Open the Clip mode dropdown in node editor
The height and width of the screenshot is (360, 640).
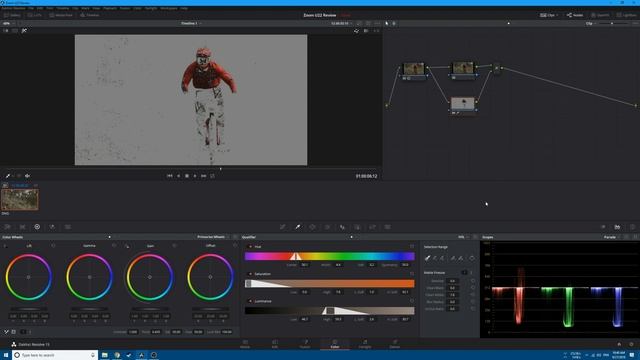[590, 23]
